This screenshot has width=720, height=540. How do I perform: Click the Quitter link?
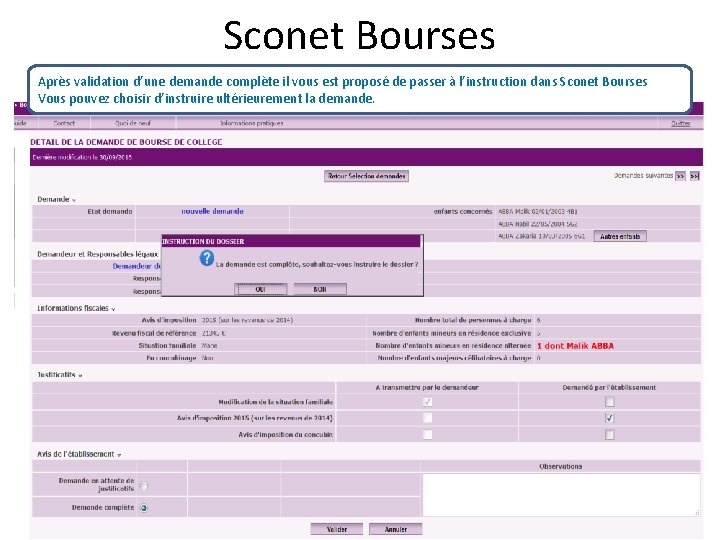[681, 123]
